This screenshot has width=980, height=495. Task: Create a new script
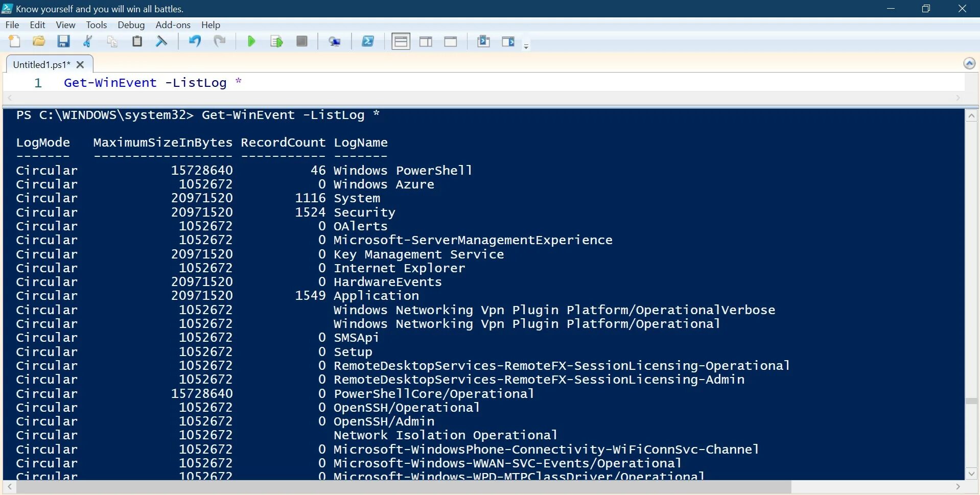pos(14,41)
